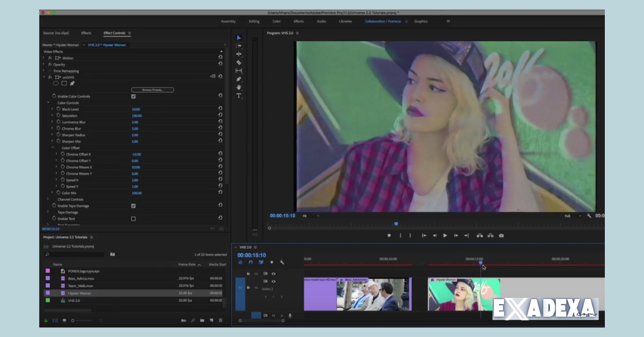Expand the Motion effect properties

tap(43, 58)
